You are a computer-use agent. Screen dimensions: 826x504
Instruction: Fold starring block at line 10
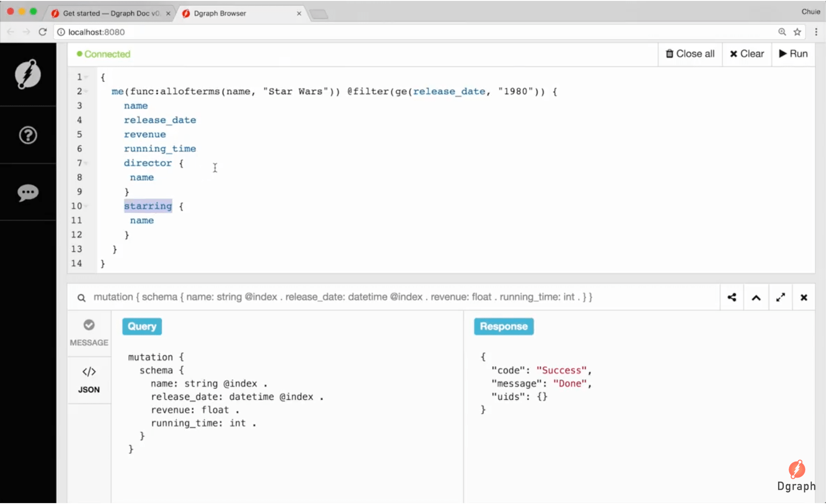point(86,206)
